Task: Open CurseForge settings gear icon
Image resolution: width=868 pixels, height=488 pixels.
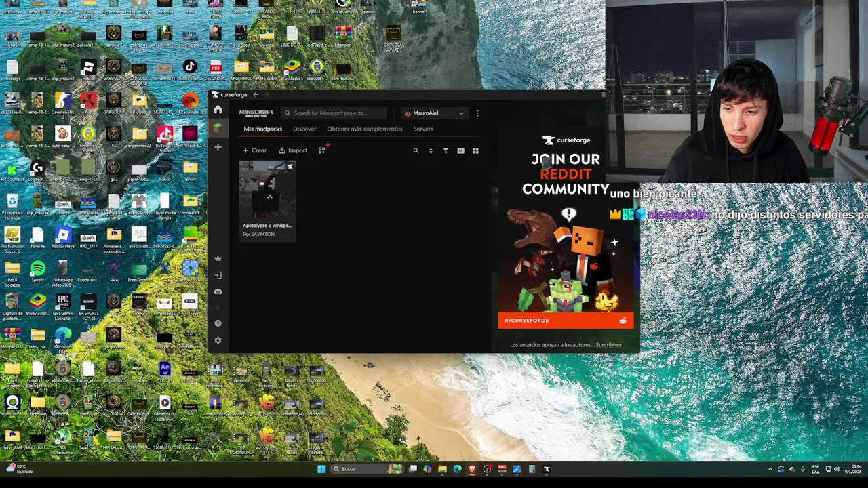Action: click(x=218, y=340)
